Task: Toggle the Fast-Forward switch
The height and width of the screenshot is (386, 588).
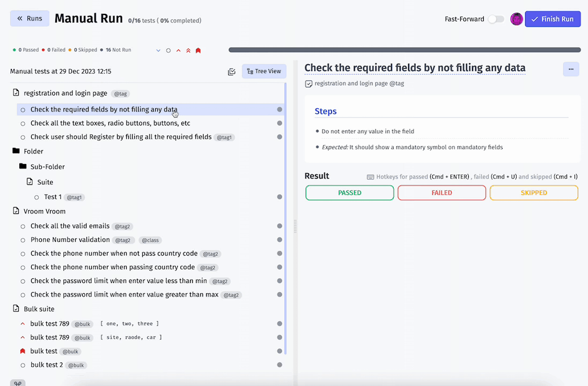Action: (496, 19)
